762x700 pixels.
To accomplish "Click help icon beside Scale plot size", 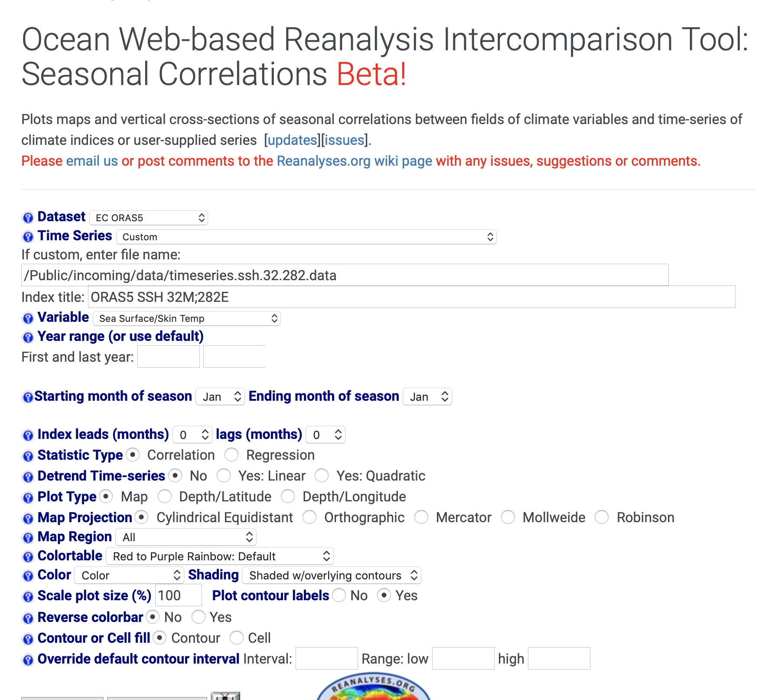I will coord(28,596).
